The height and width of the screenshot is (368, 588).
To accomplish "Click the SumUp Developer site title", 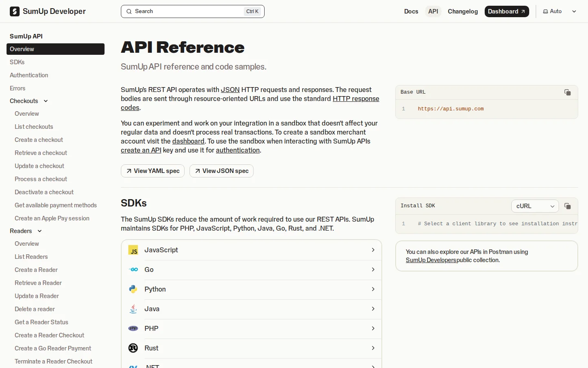I will (54, 11).
